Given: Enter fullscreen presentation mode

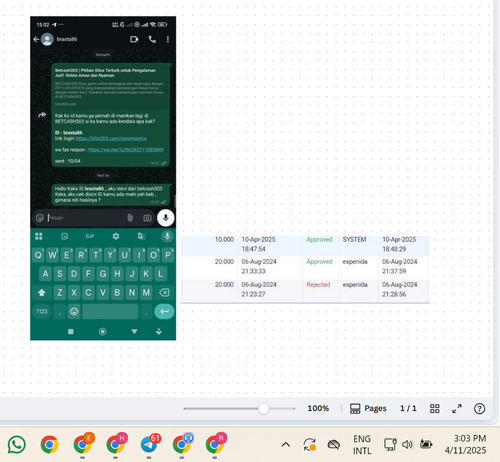Looking at the screenshot, I should coord(457,408).
